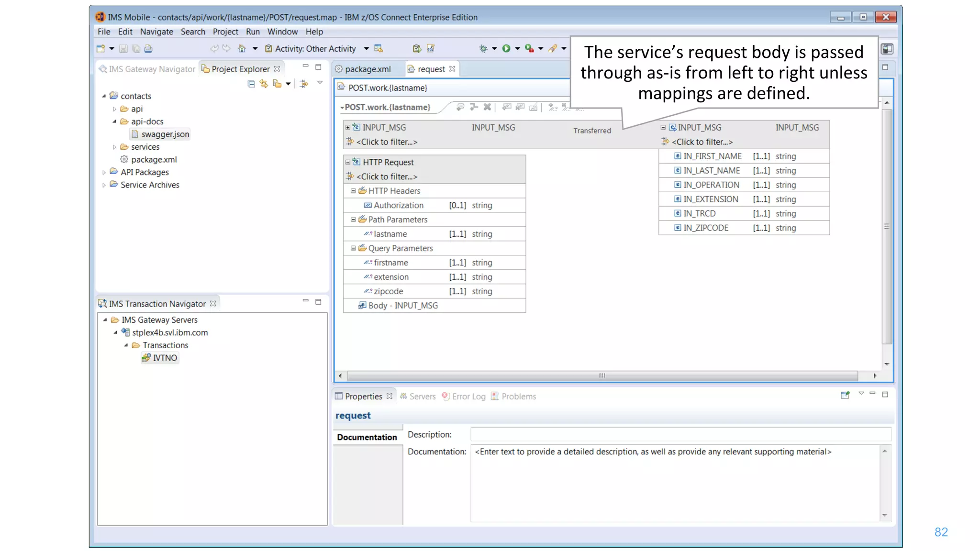Expand the left INPUT_MSG node
Image resolution: width=980 pixels, height=551 pixels.
pyautogui.click(x=348, y=127)
